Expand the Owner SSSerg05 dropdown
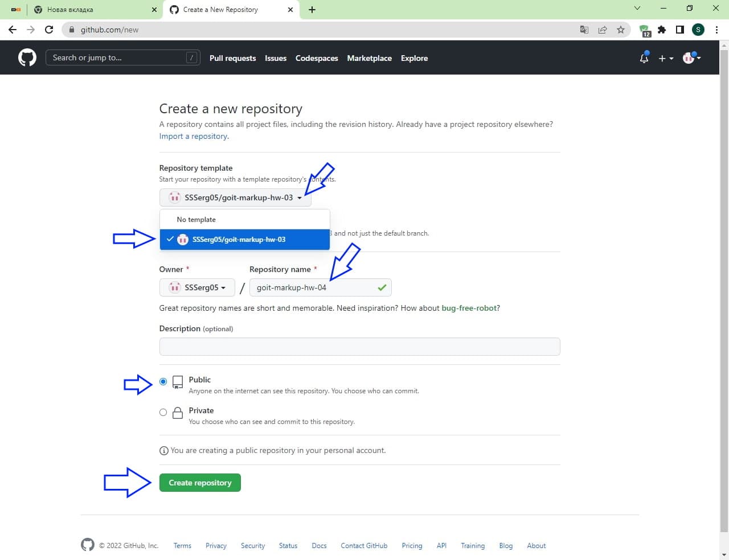Image resolution: width=729 pixels, height=560 pixels. (197, 287)
